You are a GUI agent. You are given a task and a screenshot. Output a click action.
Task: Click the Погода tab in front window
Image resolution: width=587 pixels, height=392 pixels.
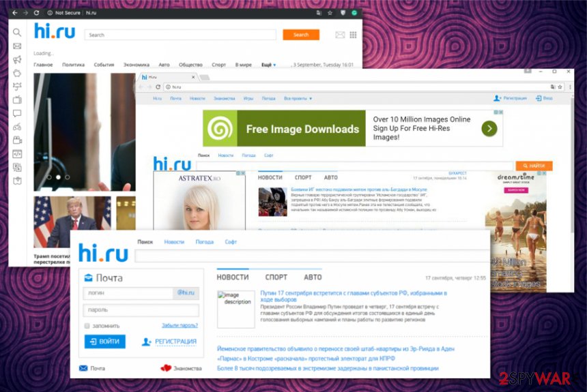point(204,242)
